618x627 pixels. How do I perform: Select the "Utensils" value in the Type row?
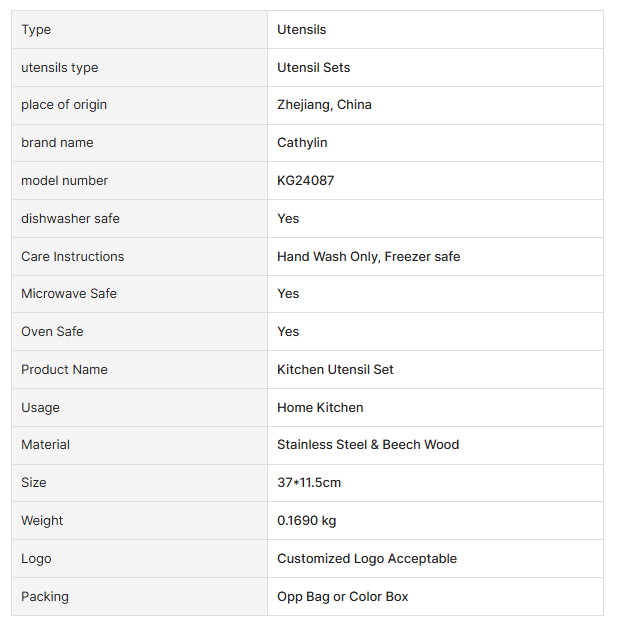tap(301, 30)
